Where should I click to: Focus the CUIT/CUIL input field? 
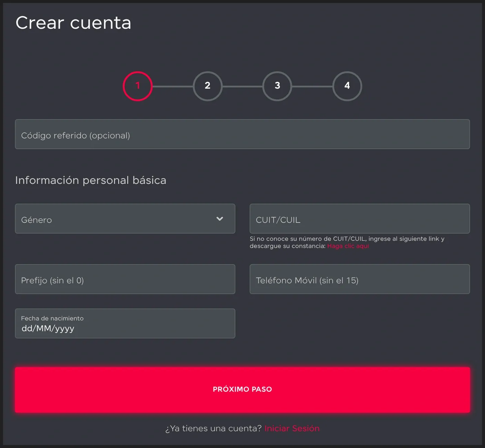[x=360, y=219]
